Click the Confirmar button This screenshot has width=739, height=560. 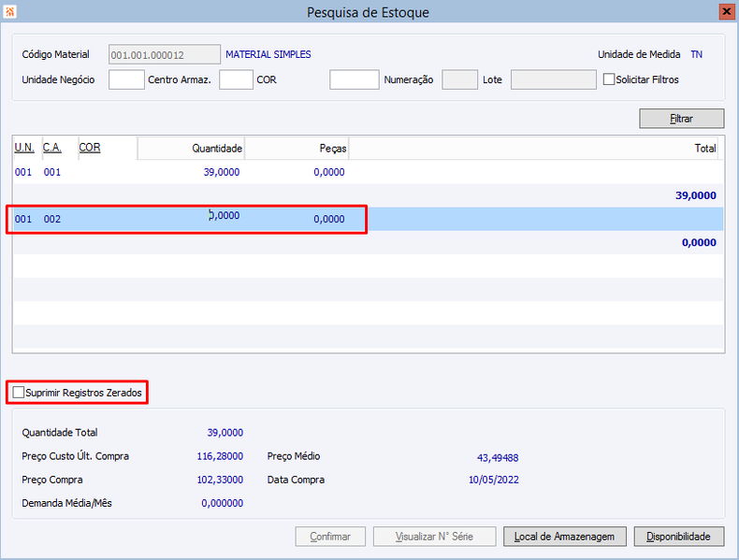330,537
